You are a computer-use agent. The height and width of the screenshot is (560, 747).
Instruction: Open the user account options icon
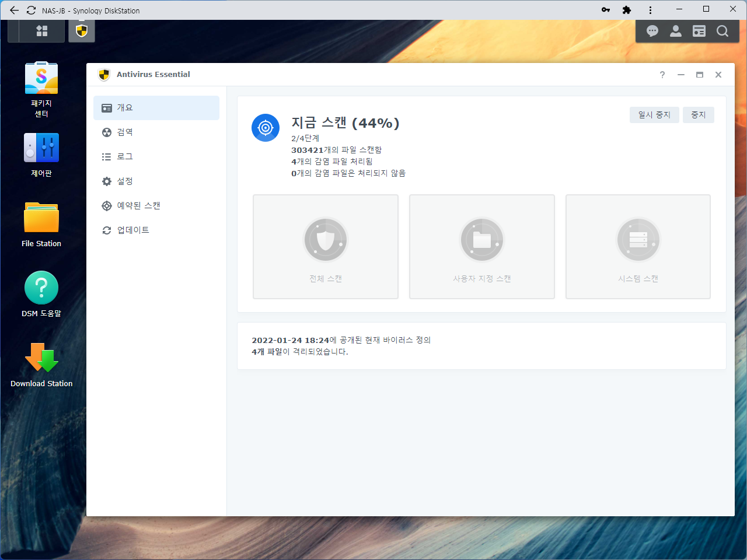tap(676, 31)
